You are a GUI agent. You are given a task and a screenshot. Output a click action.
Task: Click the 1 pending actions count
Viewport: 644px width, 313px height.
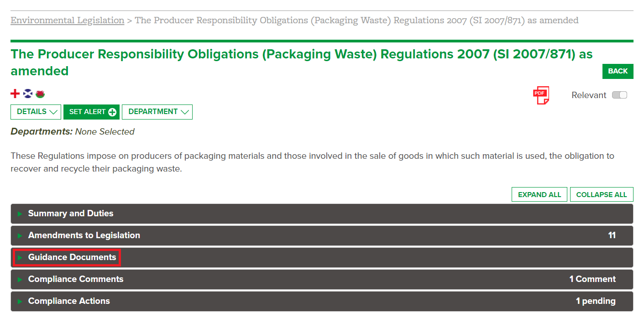[596, 301]
